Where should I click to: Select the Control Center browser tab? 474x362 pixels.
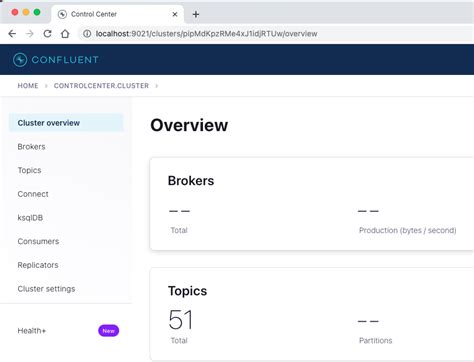118,14
